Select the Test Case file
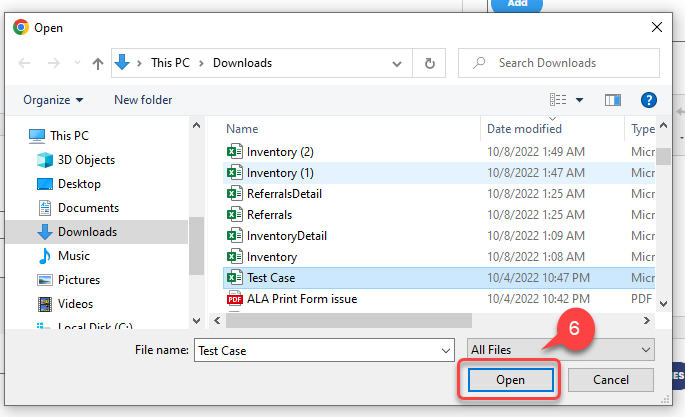The width and height of the screenshot is (685, 417). 439,278
